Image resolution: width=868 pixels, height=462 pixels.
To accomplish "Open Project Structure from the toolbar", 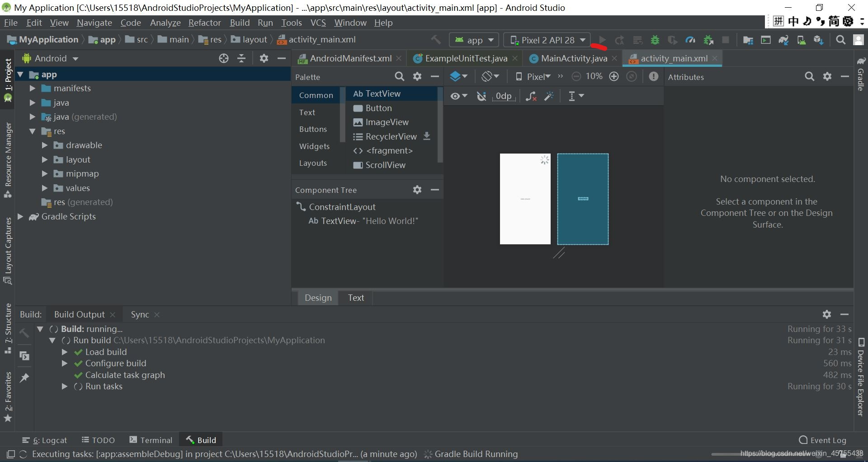I will click(x=748, y=40).
